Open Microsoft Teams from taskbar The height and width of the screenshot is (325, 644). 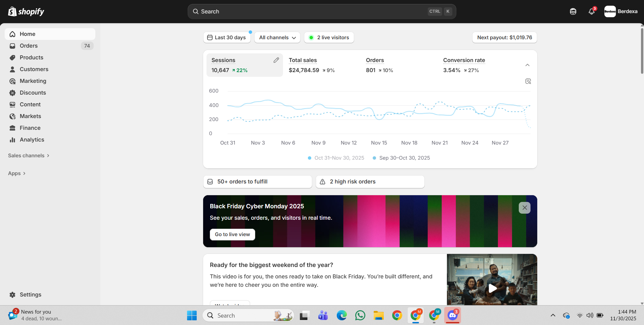click(323, 315)
